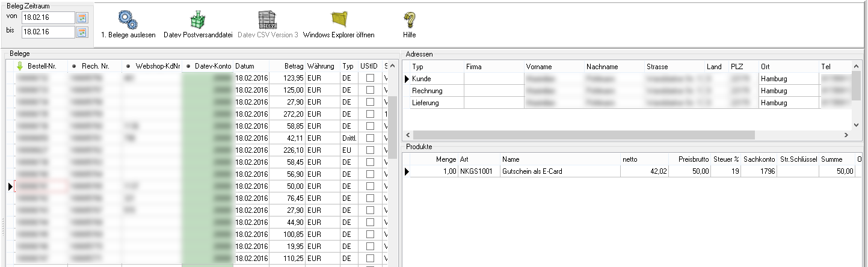Click green arrow sort icon in Bestell-Nr. header
Viewport: 868px width, 267px height.
pos(19,66)
